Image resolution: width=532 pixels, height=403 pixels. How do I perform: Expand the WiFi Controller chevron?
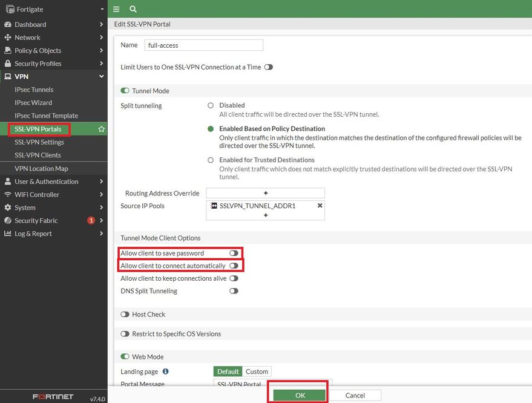click(101, 194)
